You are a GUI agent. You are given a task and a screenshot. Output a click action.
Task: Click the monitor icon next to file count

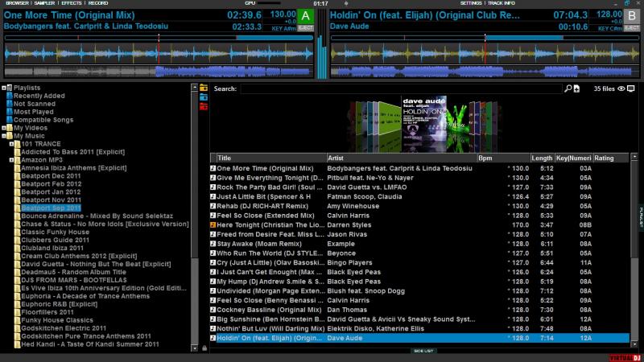click(630, 88)
